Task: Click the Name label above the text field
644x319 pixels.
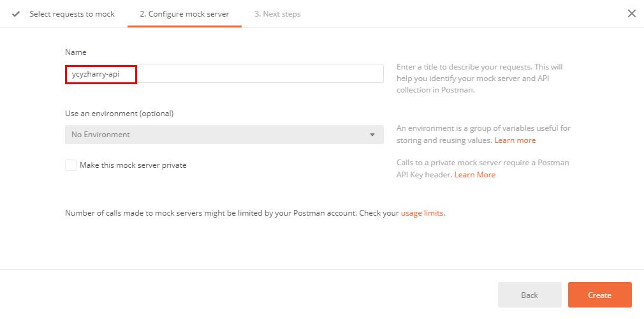Action: pyautogui.click(x=75, y=52)
